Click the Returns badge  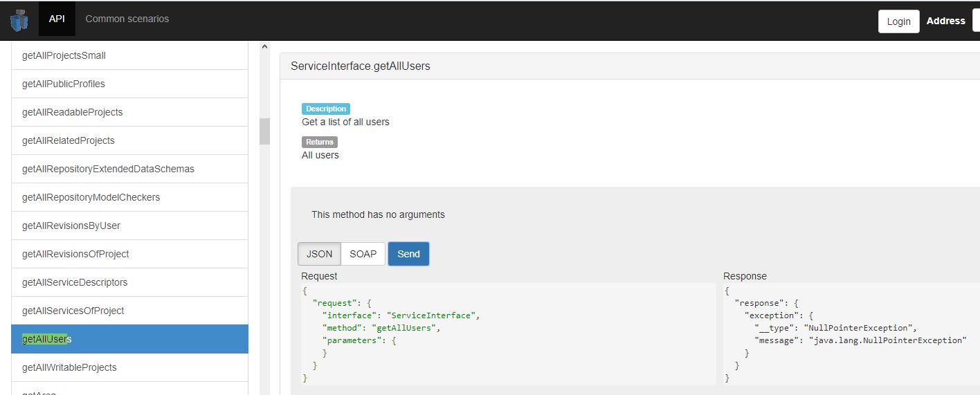click(320, 142)
